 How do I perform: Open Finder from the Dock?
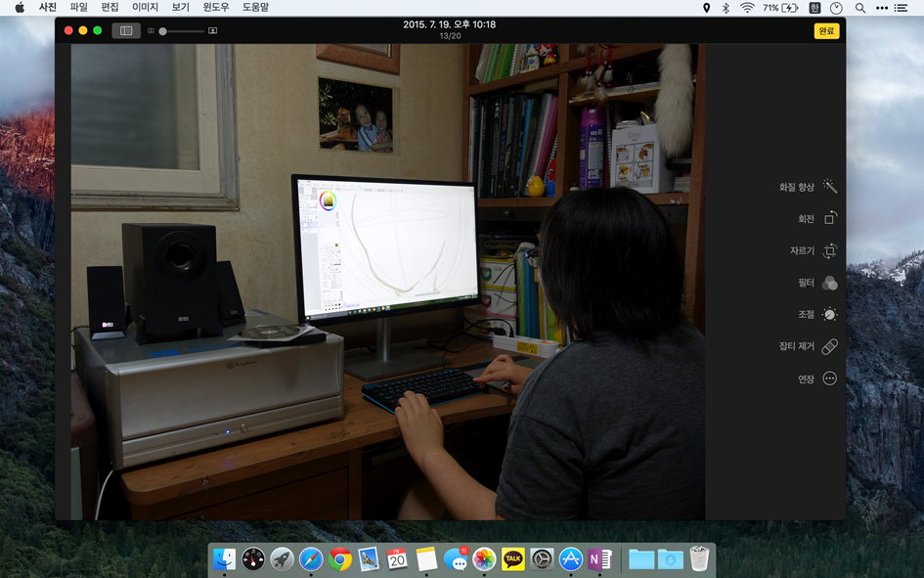(225, 558)
